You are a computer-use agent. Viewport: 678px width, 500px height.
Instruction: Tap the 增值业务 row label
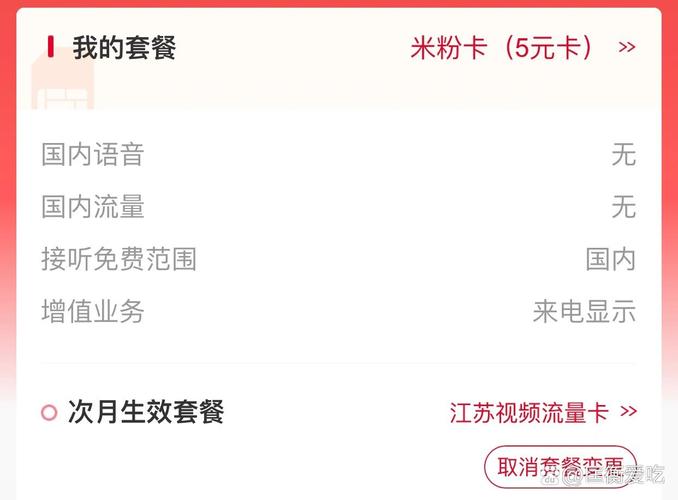pyautogui.click(x=93, y=311)
